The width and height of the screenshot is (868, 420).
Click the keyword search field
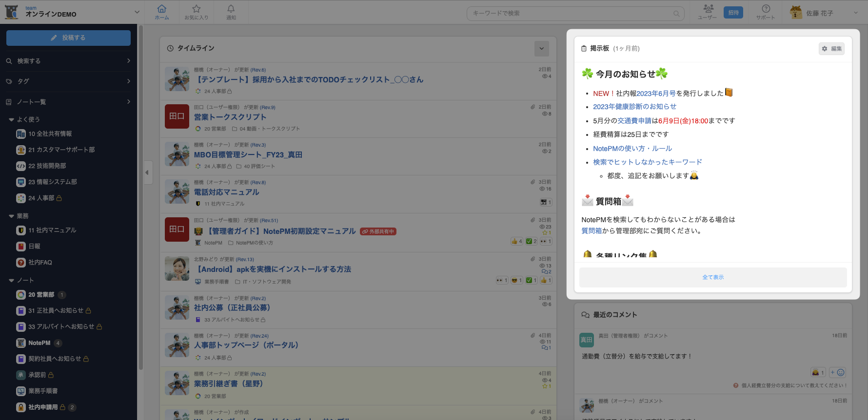tap(571, 13)
